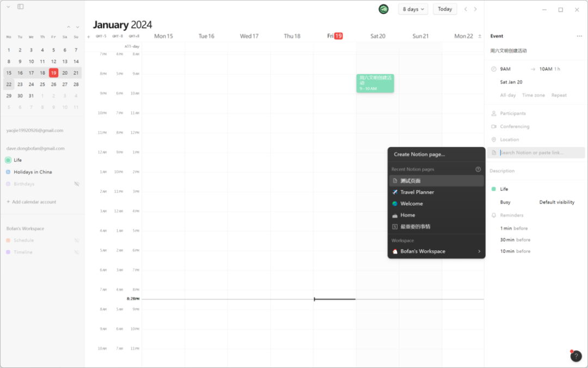Expand the all-day section icon beside Mon 22
The width and height of the screenshot is (588, 368).
pos(480,37)
